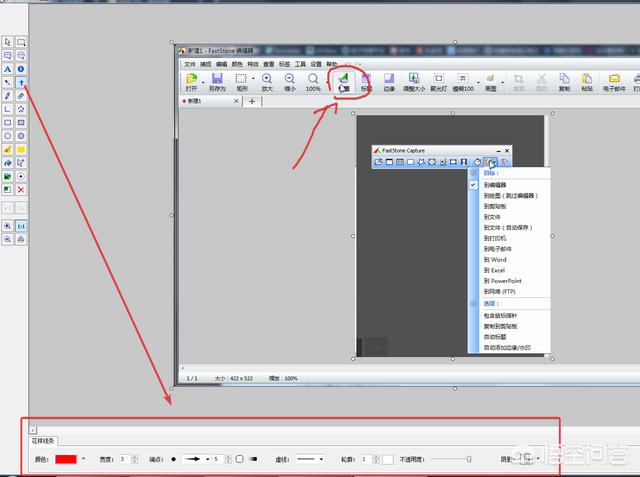Click the 电子邮件 (Email) envelope icon
640x477 pixels.
point(615,82)
